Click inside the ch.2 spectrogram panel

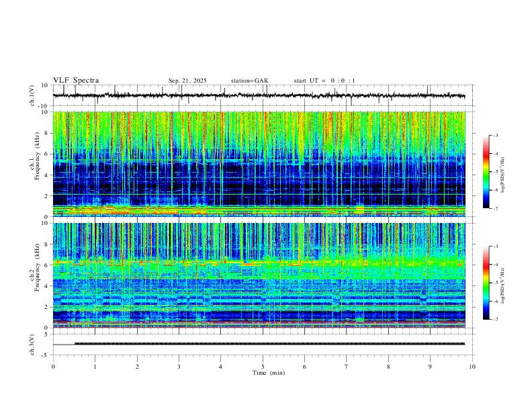pos(259,275)
